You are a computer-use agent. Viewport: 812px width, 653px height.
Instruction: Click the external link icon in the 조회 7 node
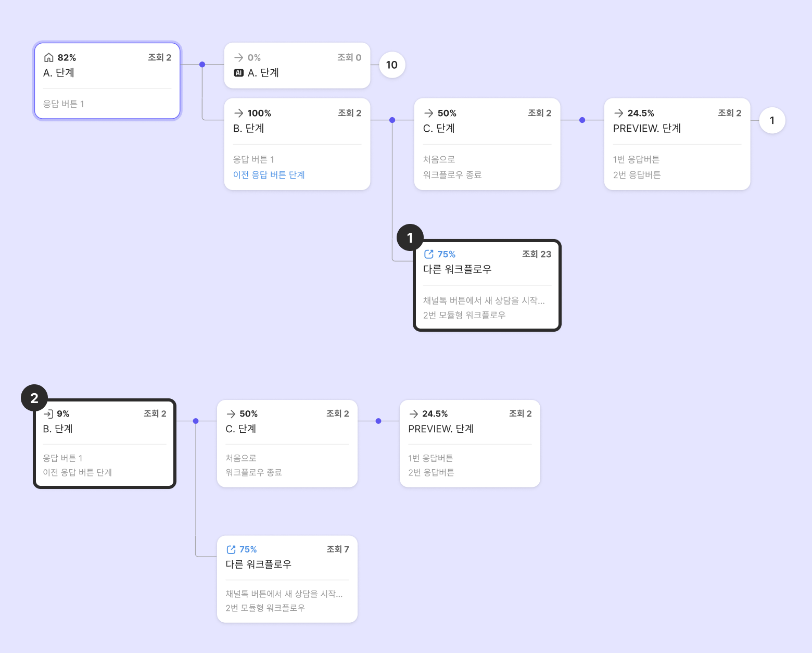[x=231, y=549]
